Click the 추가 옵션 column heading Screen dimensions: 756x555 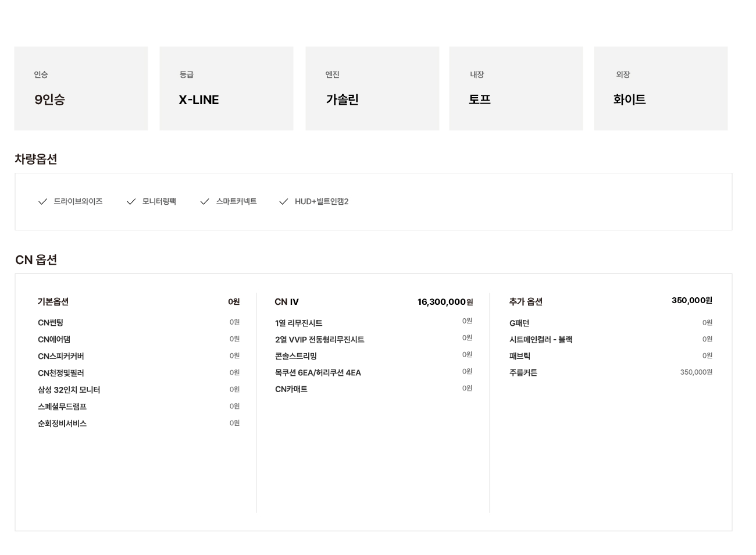(x=526, y=301)
